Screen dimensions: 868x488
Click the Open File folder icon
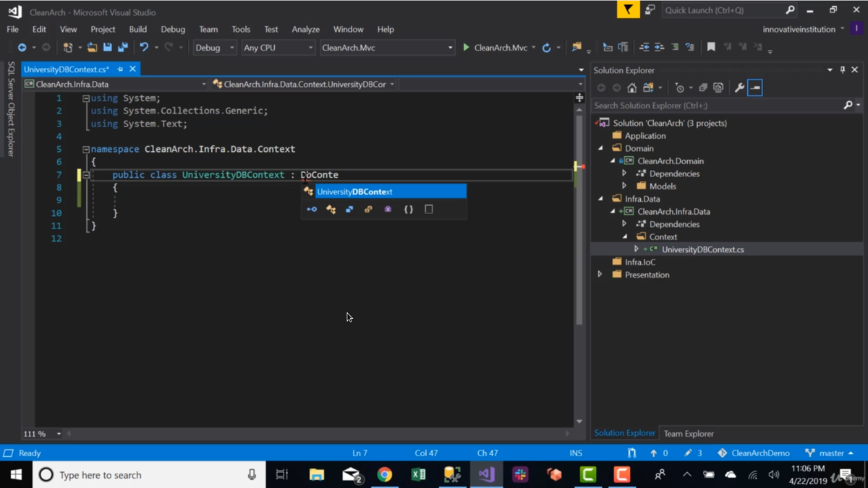click(92, 48)
